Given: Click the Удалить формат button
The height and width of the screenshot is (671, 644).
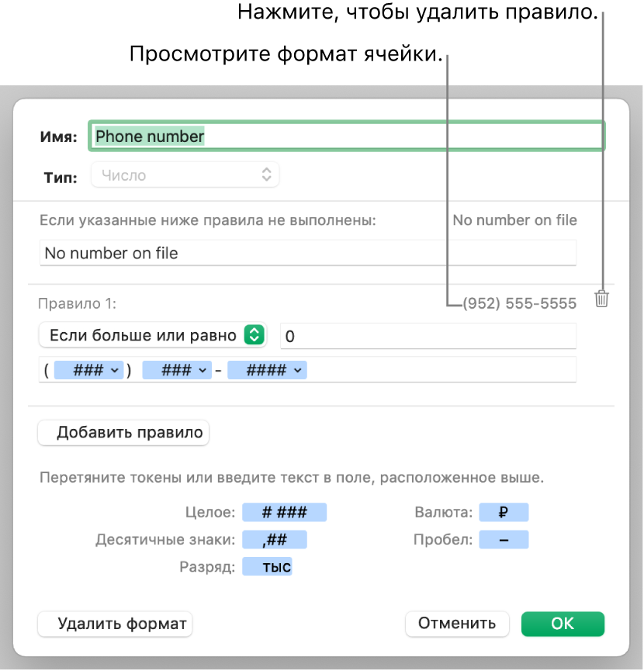Looking at the screenshot, I should tap(115, 624).
